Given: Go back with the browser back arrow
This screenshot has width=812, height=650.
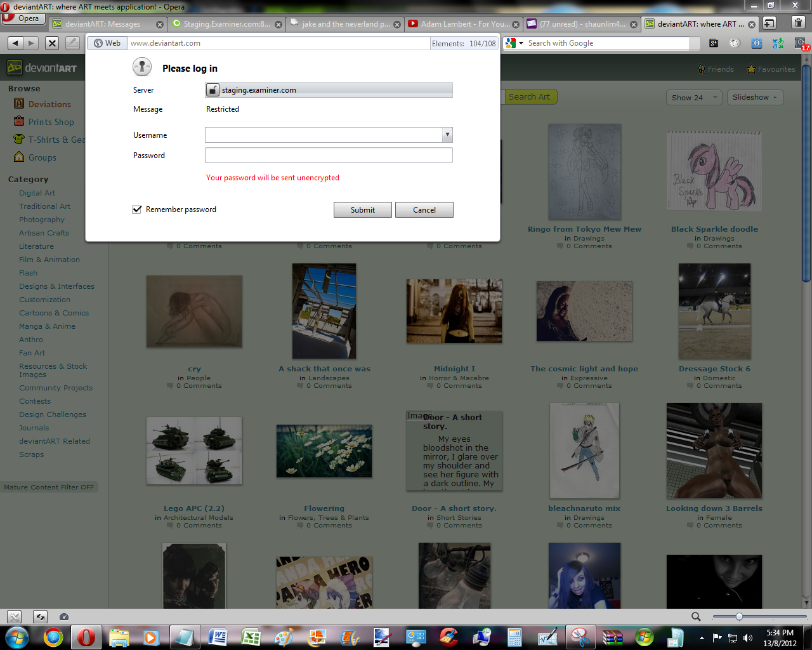Looking at the screenshot, I should [16, 43].
